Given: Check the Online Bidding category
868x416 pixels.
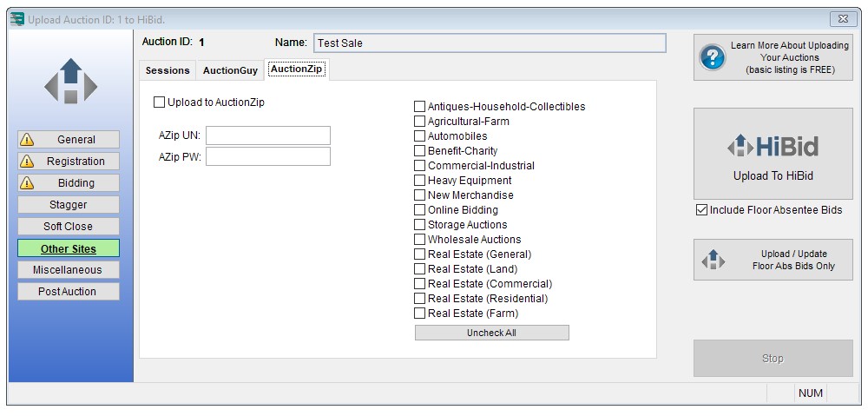Looking at the screenshot, I should tap(419, 210).
